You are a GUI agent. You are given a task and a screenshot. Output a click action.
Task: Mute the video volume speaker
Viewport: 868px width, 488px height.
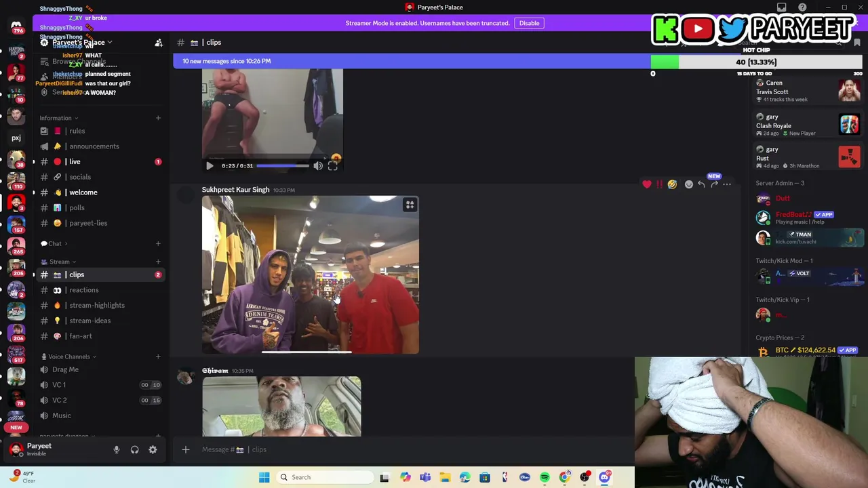[318, 165]
